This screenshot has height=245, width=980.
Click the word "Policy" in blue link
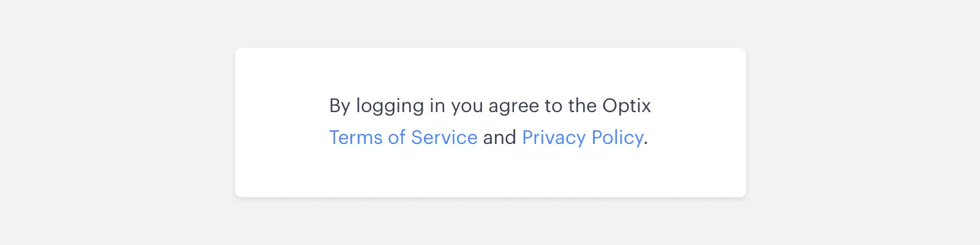(617, 138)
